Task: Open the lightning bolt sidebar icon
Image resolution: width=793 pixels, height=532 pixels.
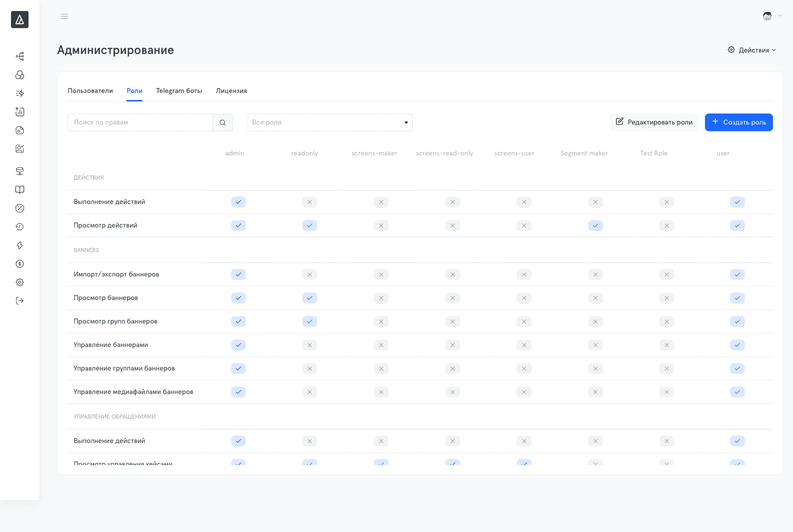Action: 20,245
